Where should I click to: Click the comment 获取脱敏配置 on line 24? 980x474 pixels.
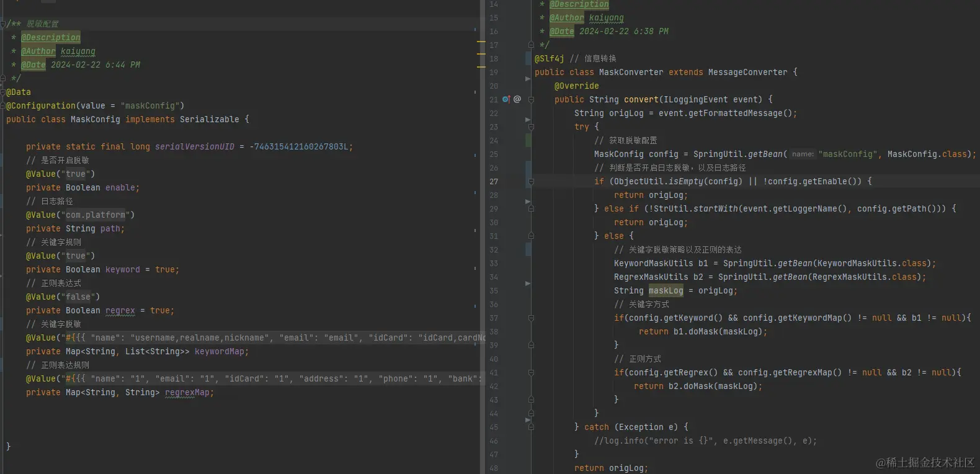(626, 140)
